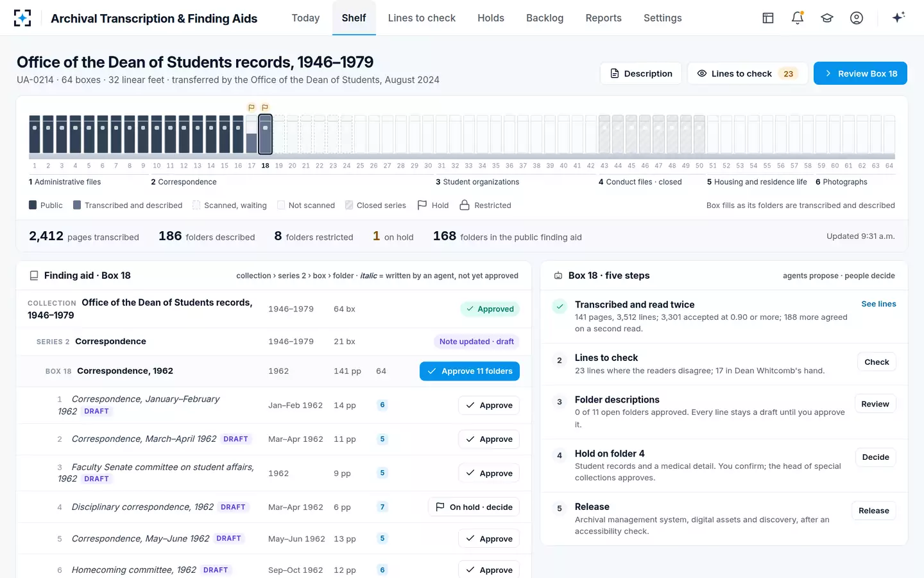Click Check button for Lines to check
This screenshot has height=578, width=924.
coord(877,362)
